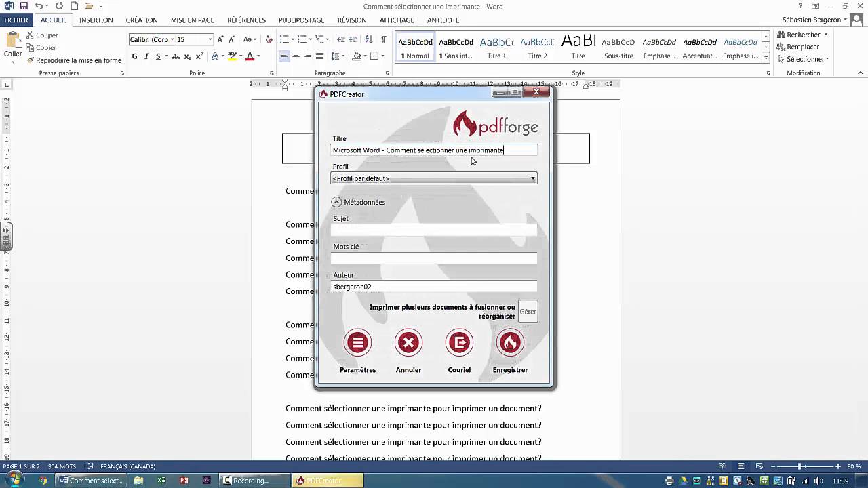Switch to the RÉVISION tab

(352, 20)
